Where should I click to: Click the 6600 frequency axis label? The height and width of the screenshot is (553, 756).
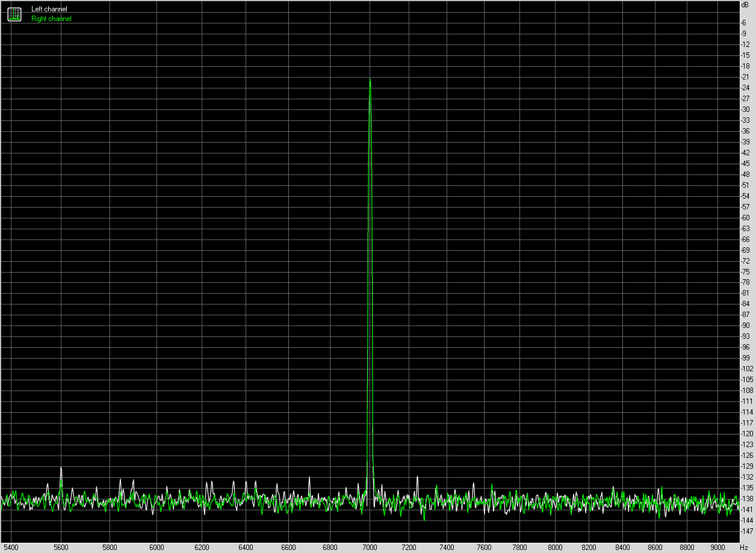tap(289, 547)
